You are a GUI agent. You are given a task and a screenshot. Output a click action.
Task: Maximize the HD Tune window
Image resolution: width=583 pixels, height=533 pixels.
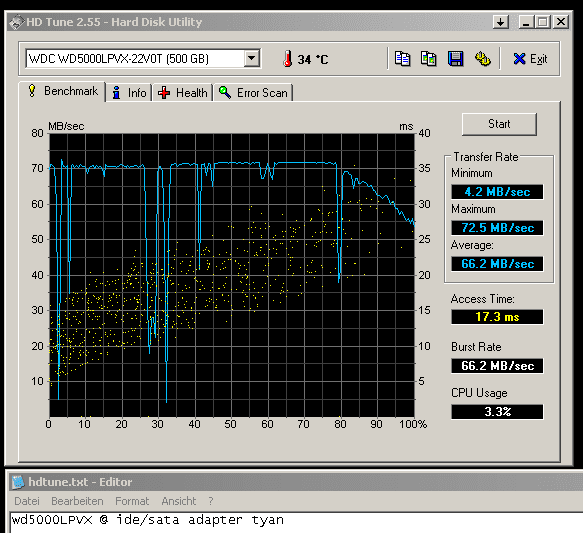click(542, 22)
